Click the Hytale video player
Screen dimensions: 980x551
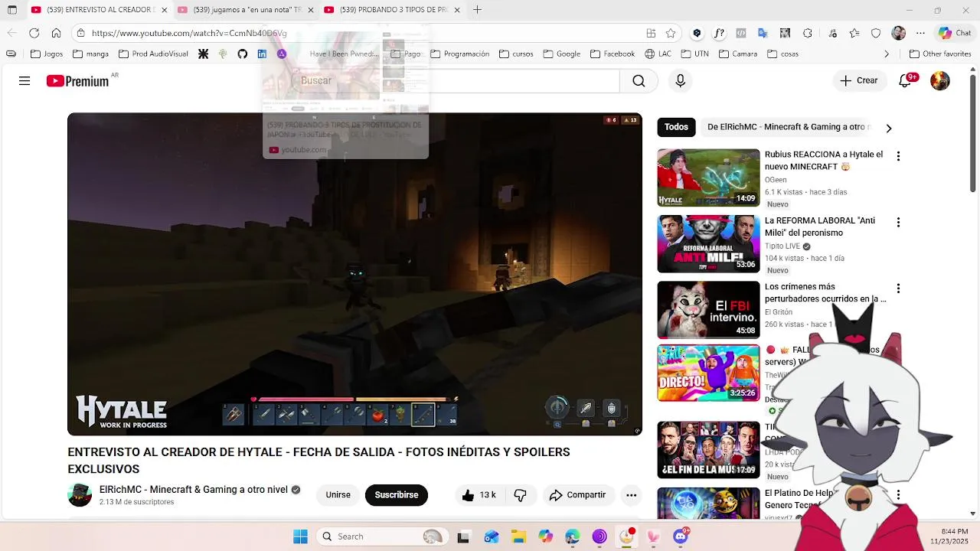click(354, 274)
